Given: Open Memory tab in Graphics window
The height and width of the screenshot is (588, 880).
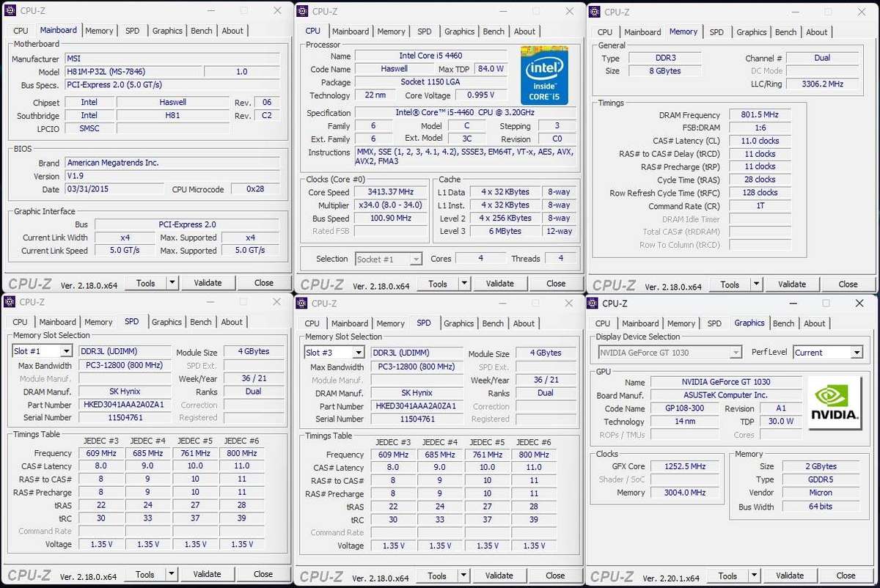Looking at the screenshot, I should tap(681, 323).
